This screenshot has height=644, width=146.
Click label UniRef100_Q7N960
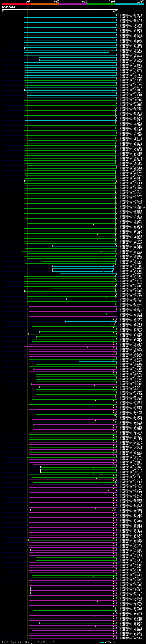pos(131,633)
